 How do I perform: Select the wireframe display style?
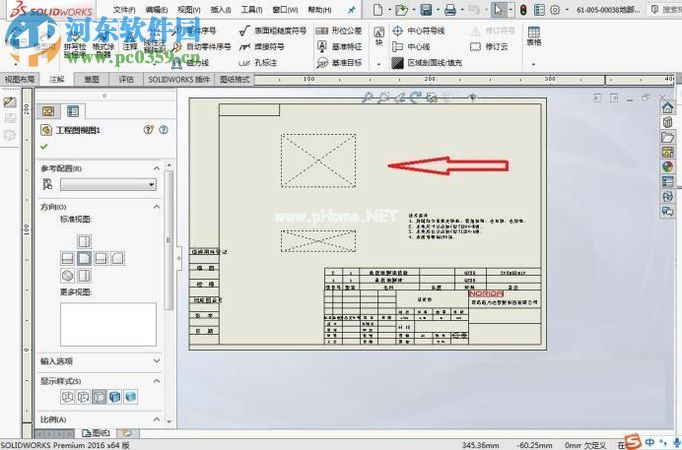[x=67, y=397]
